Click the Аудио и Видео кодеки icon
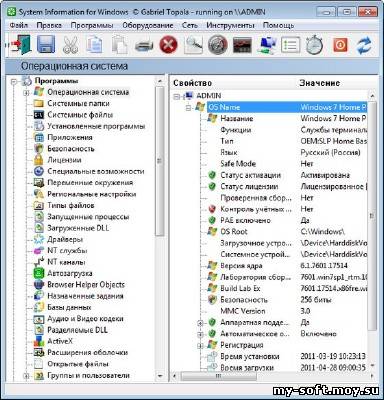This screenshot has width=384, height=400. 39,319
